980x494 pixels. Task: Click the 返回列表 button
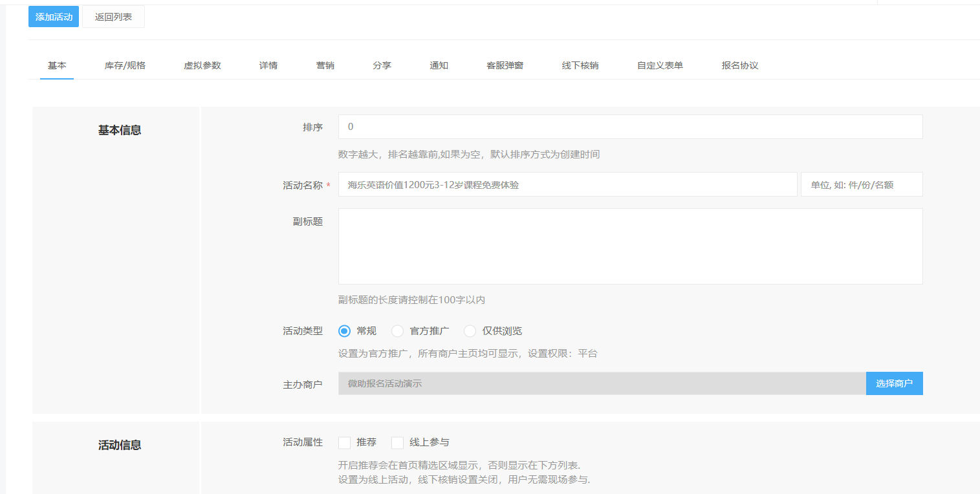click(x=113, y=16)
